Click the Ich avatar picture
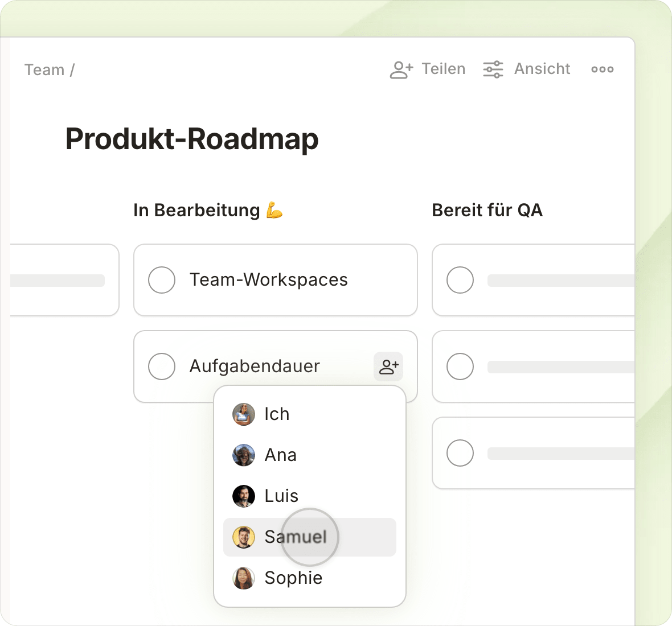This screenshot has width=672, height=626. 244,414
